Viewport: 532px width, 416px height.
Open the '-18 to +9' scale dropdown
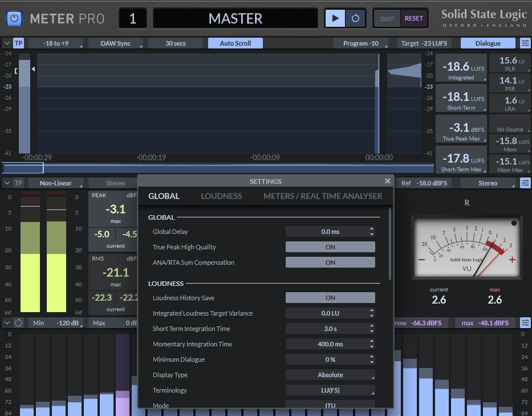click(56, 43)
